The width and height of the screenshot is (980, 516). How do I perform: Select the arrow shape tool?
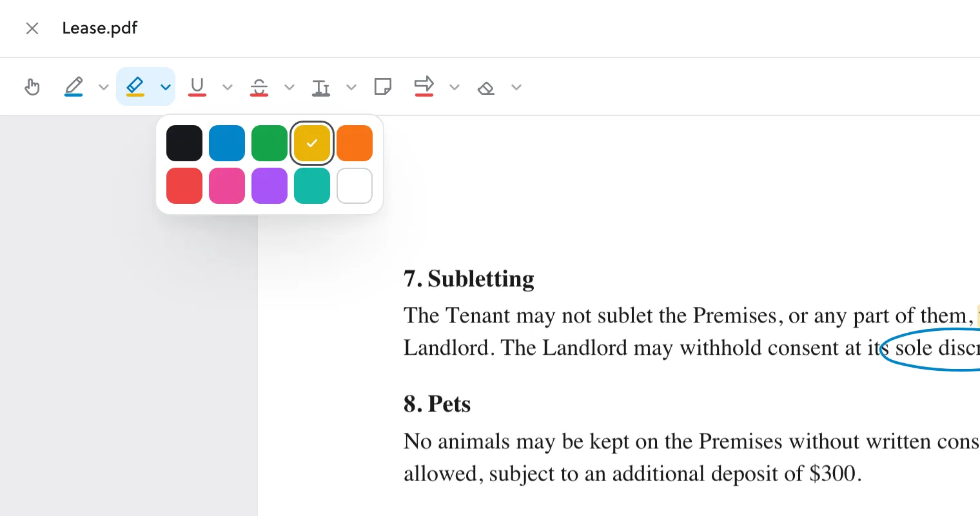424,86
